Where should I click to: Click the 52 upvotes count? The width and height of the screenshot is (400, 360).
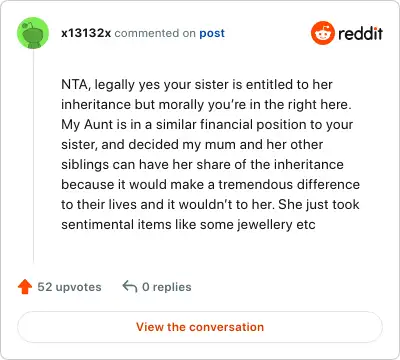coord(69,287)
